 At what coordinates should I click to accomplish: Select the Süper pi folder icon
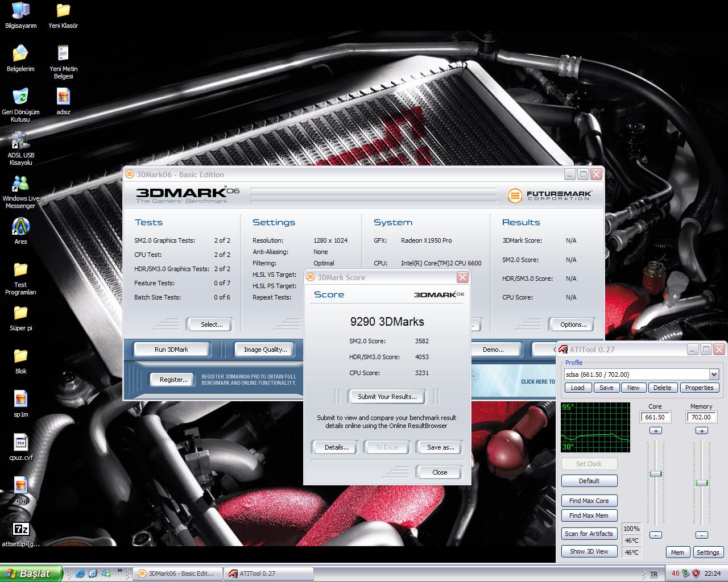(x=20, y=313)
